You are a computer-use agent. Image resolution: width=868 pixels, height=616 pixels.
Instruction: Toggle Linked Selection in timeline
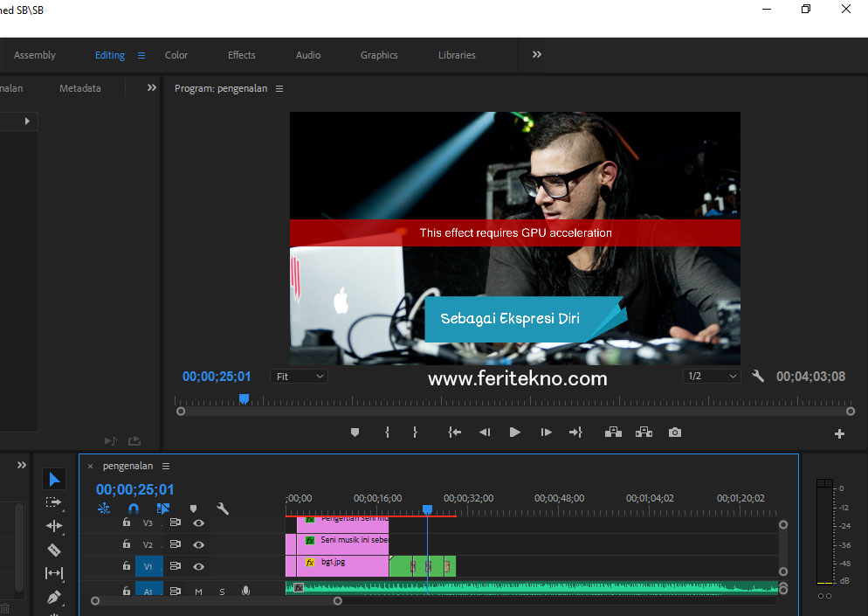[162, 509]
